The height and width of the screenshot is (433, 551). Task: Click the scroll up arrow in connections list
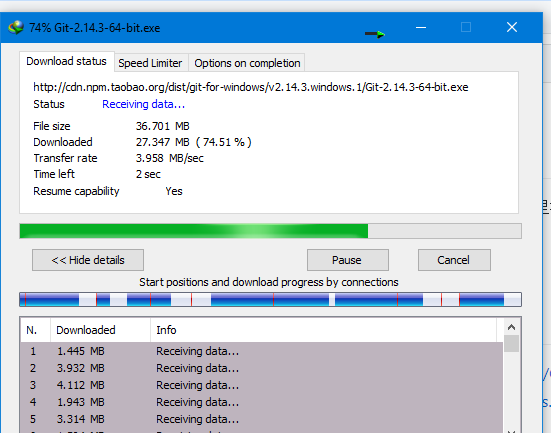511,328
